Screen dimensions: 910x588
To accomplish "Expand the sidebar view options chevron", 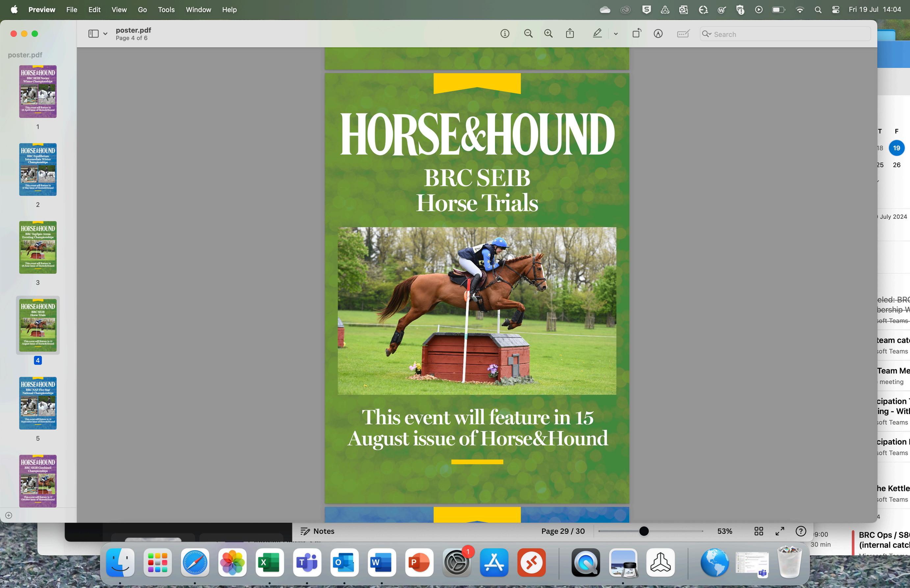I will coord(105,34).
